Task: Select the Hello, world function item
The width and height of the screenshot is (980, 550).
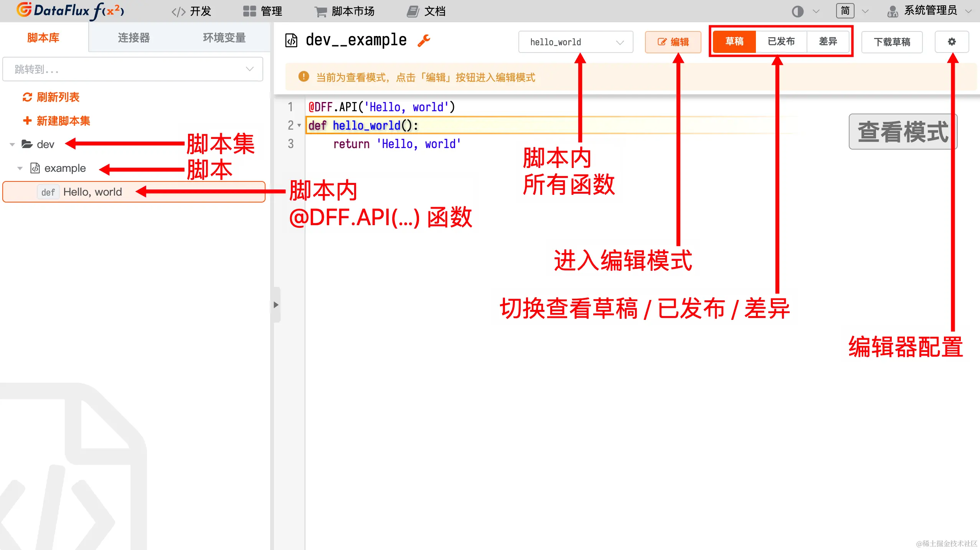Action: (92, 192)
